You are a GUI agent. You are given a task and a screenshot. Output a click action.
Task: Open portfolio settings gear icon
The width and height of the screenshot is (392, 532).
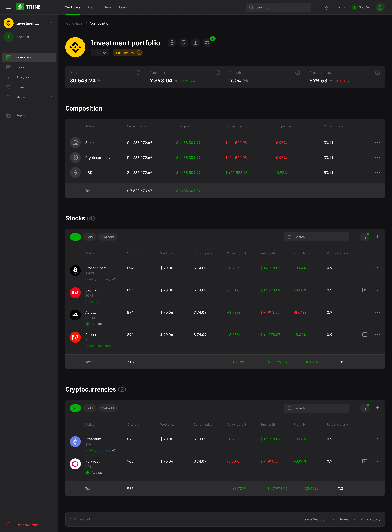pos(172,43)
